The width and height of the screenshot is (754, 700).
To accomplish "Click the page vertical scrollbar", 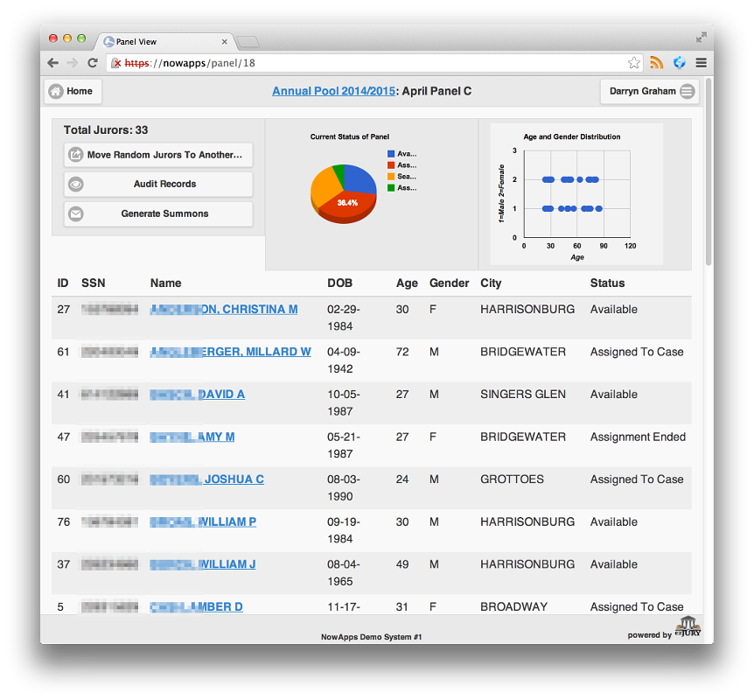I will [708, 171].
